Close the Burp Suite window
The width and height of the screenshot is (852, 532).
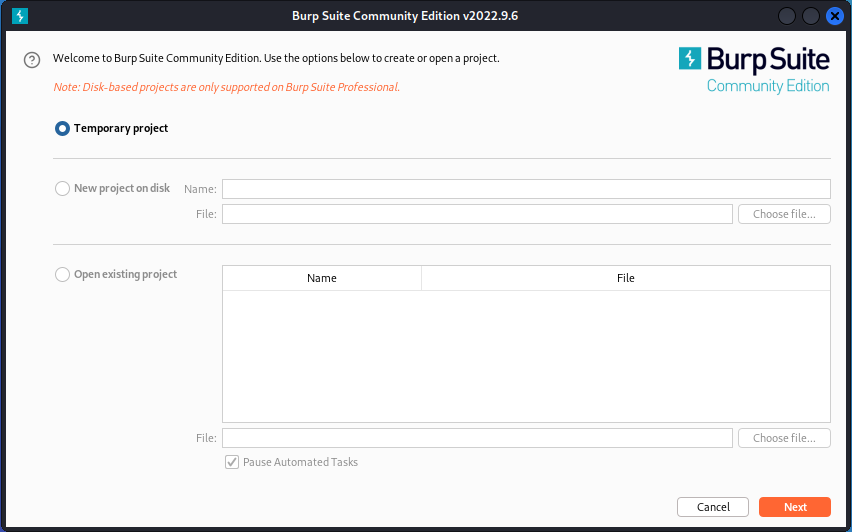click(x=835, y=16)
